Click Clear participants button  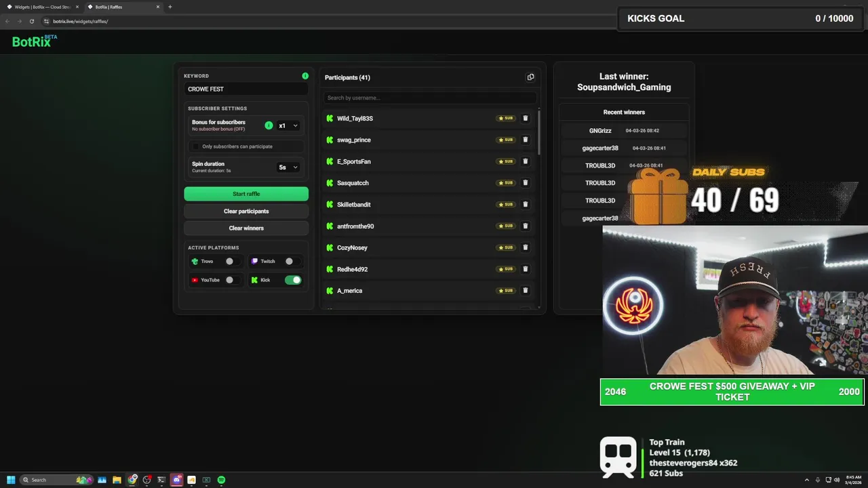[246, 211]
